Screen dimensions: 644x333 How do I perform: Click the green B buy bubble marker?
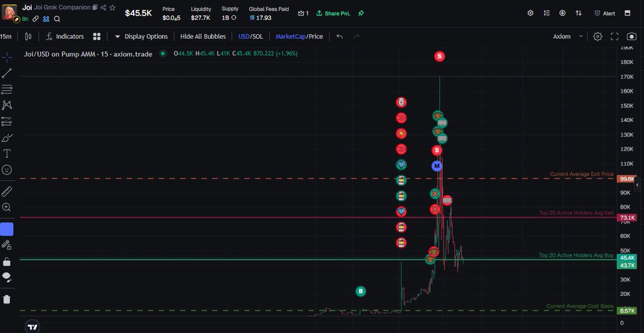point(361,292)
